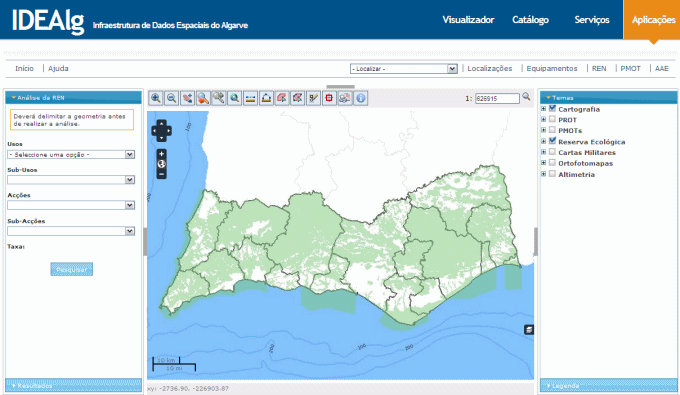
Task: Expand the Legenda panel header
Action: coord(608,385)
